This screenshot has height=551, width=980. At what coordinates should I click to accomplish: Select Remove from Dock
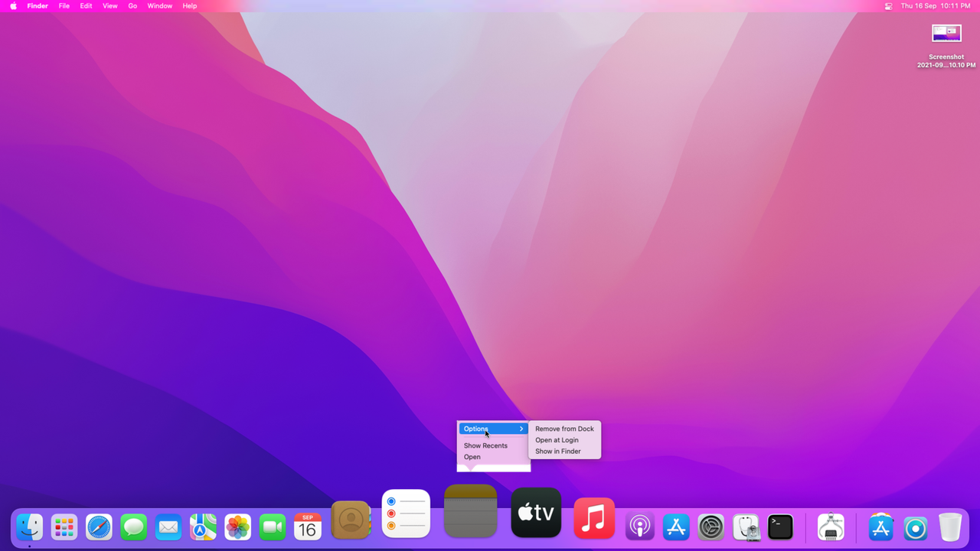(x=564, y=429)
